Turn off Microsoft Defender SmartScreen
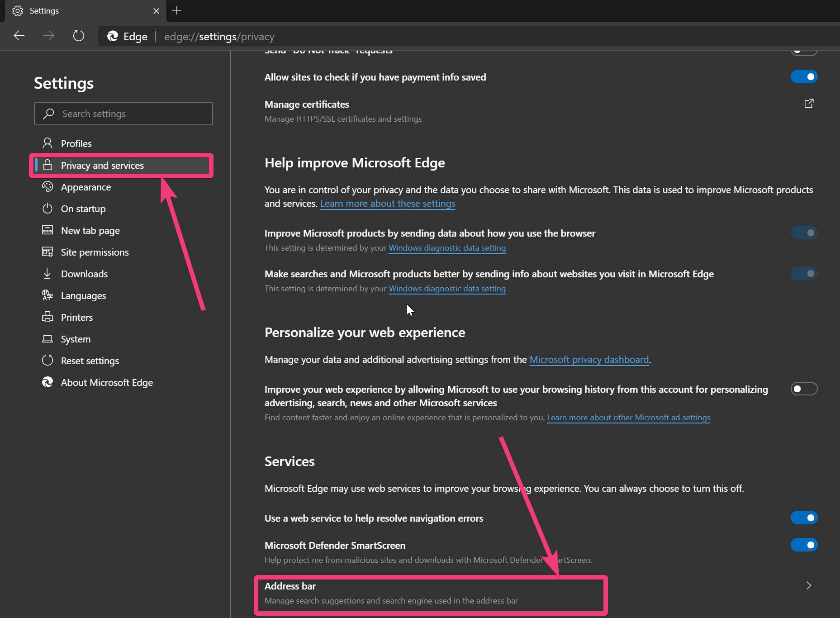 click(804, 545)
